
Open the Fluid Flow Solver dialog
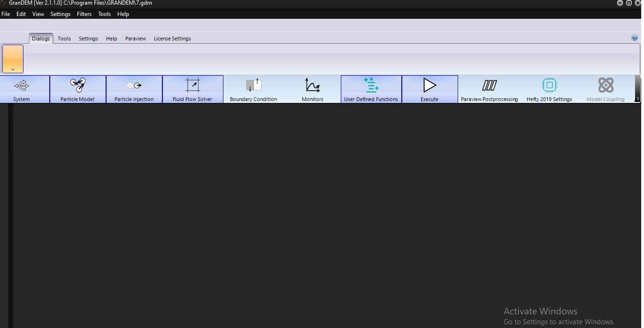pyautogui.click(x=192, y=89)
